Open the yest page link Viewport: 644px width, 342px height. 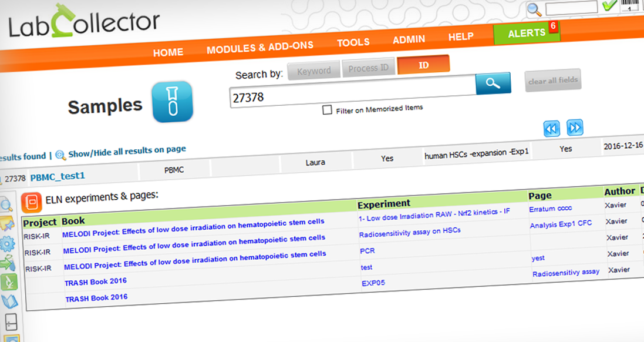click(538, 258)
